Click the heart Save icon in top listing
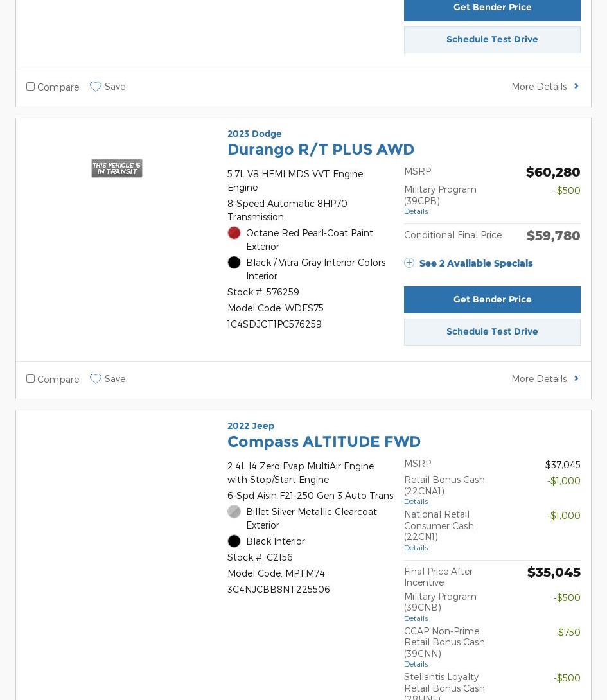Screen dimensions: 607x700 pyautogui.click(x=96, y=87)
